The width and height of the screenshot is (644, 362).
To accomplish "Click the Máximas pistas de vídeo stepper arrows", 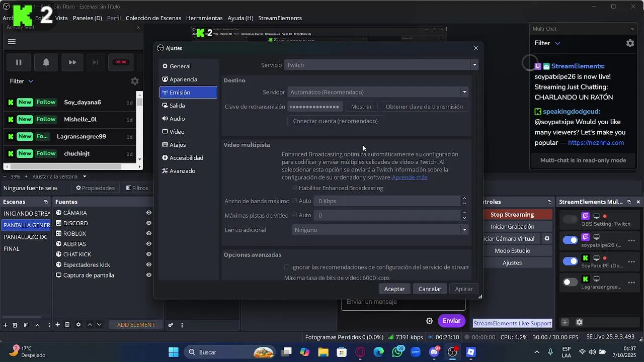I will point(464,215).
